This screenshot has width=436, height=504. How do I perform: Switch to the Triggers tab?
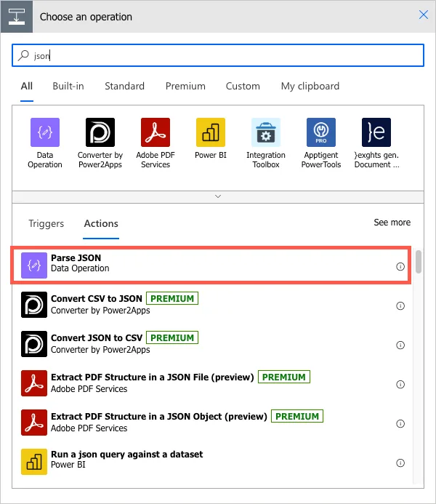click(47, 223)
